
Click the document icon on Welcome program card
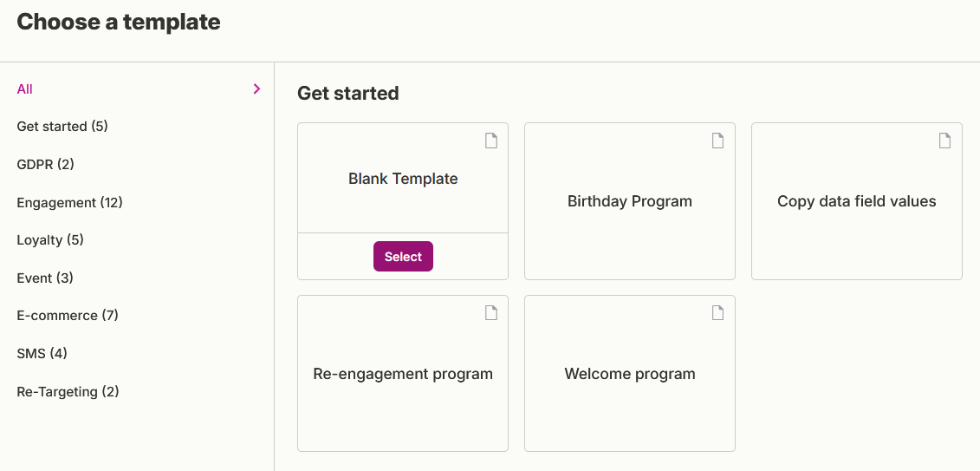pyautogui.click(x=718, y=313)
